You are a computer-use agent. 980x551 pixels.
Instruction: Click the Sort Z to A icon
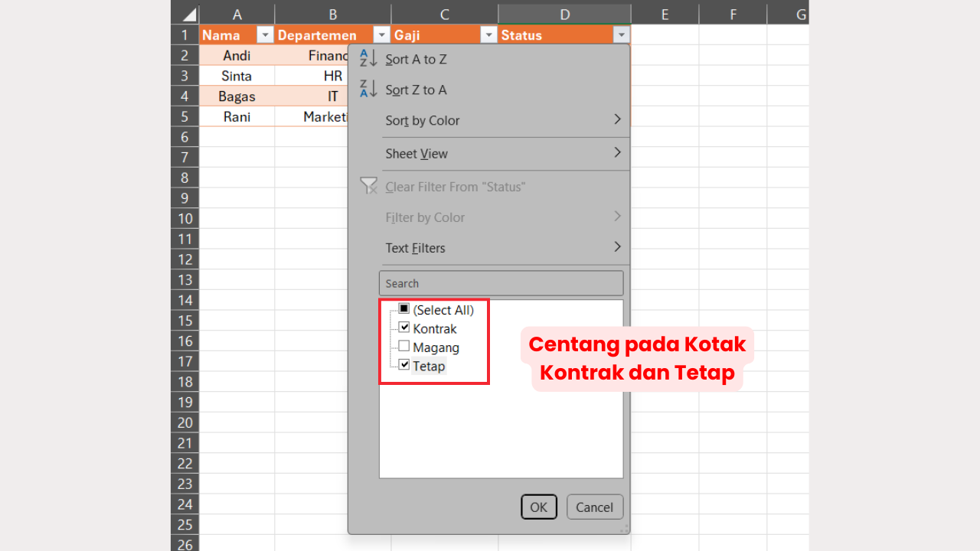click(x=368, y=89)
